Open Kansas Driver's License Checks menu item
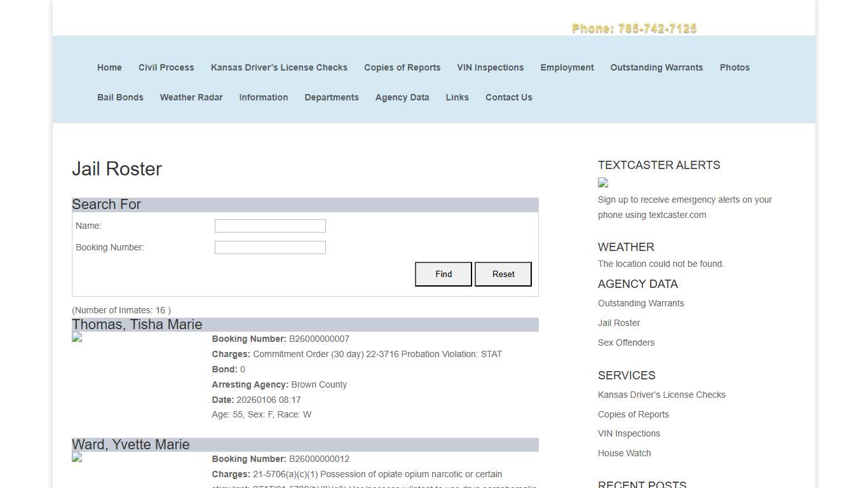 [x=278, y=67]
